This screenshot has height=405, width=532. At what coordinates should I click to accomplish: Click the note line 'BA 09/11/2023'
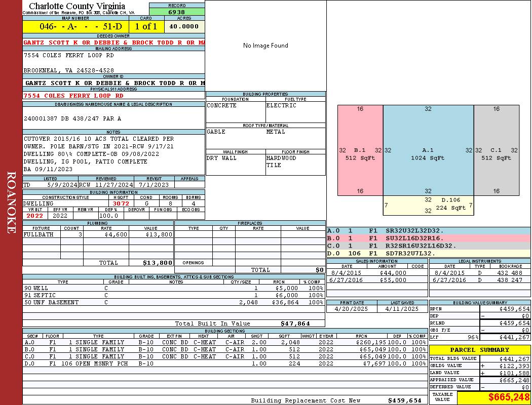point(48,169)
